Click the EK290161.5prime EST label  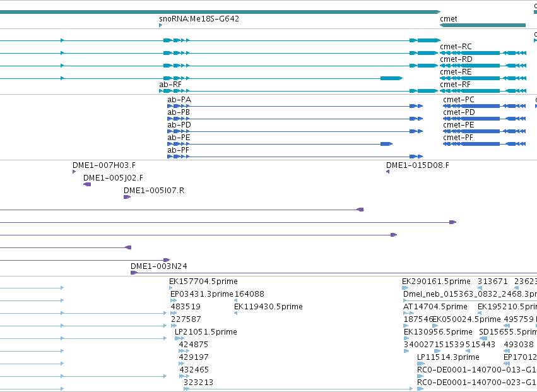pyautogui.click(x=436, y=282)
